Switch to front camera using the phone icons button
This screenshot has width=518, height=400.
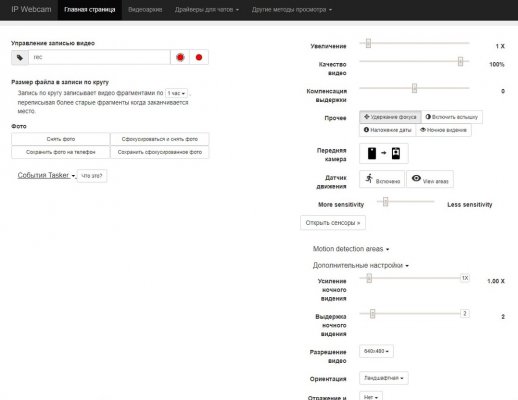pyautogui.click(x=384, y=153)
